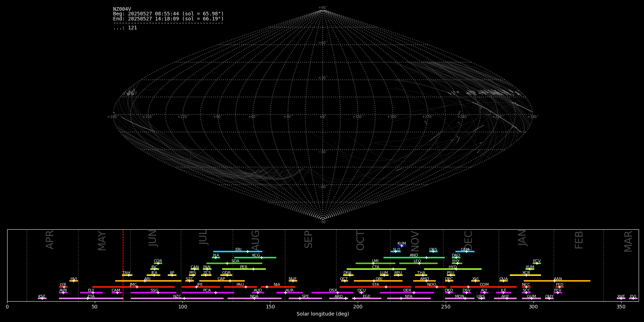Select the LYR shower label

pyautogui.click(x=63, y=285)
